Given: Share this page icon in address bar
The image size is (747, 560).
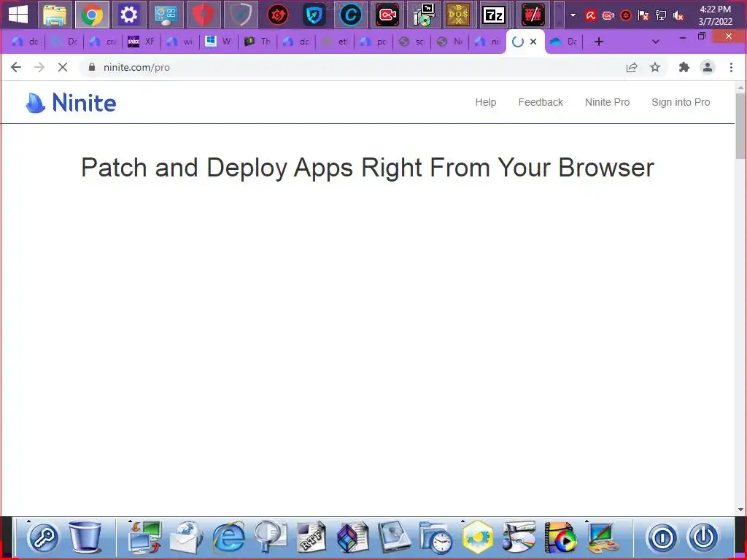Looking at the screenshot, I should 632,67.
